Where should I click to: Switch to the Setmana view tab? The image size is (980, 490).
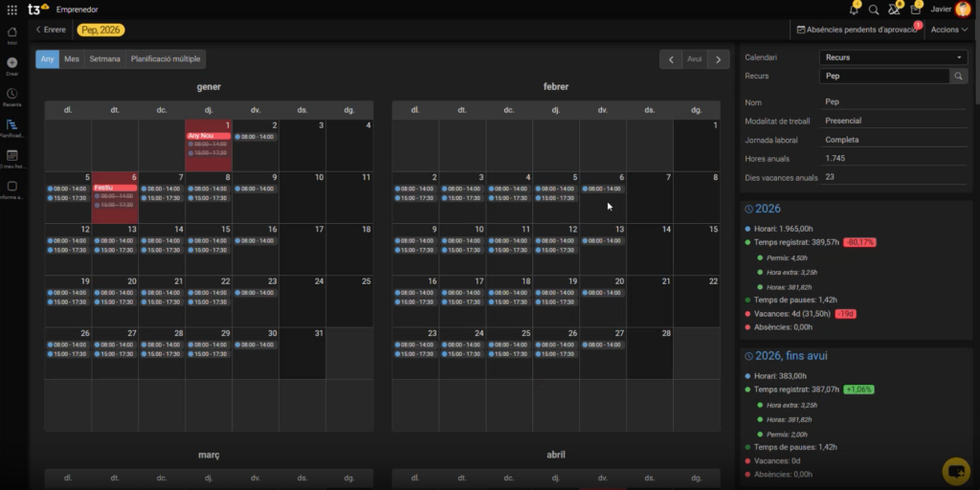104,59
